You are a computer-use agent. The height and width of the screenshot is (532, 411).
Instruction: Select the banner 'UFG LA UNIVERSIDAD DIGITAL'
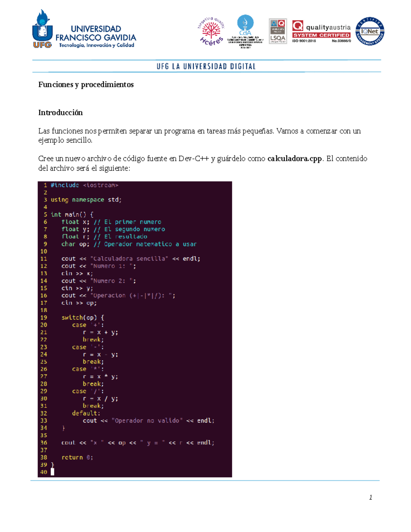206,66
